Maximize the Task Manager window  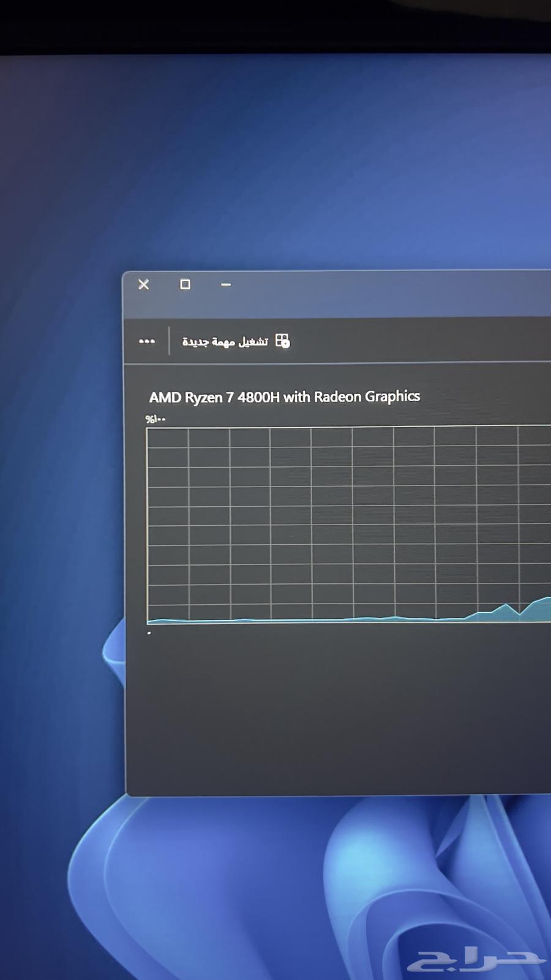pyautogui.click(x=185, y=285)
